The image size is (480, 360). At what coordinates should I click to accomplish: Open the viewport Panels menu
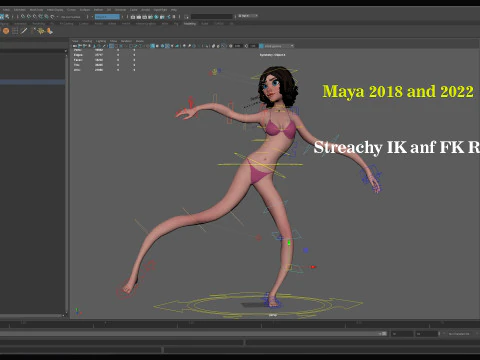(x=139, y=41)
